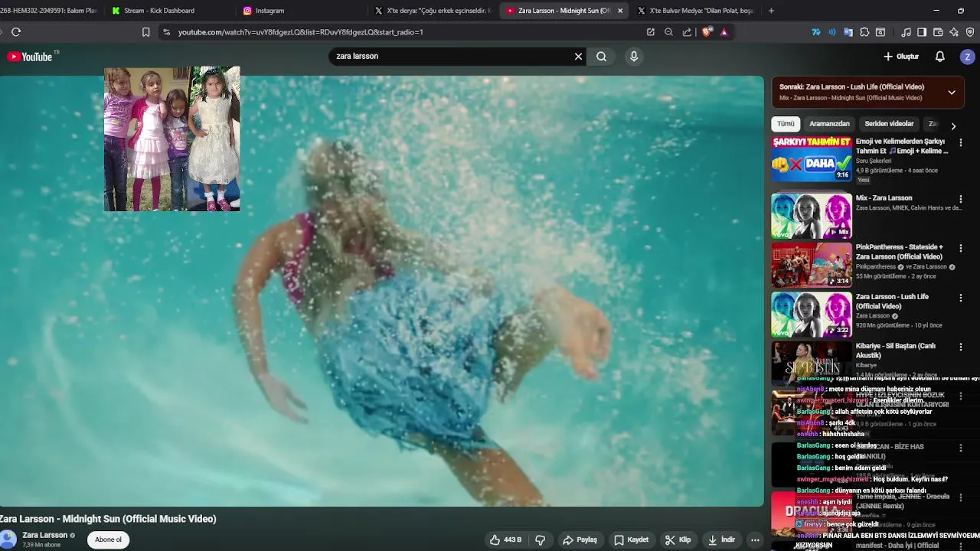Subscribe with Abone ol button
This screenshot has height=551, width=980.
[x=108, y=540]
